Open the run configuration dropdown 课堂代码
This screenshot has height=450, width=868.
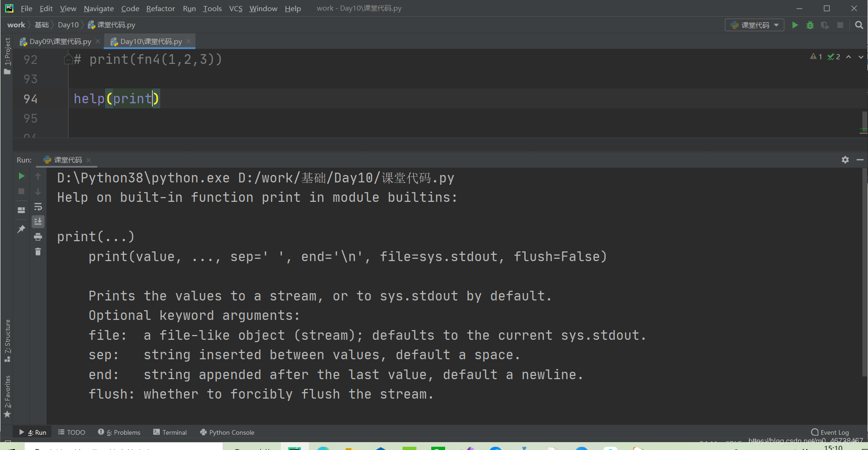[755, 25]
